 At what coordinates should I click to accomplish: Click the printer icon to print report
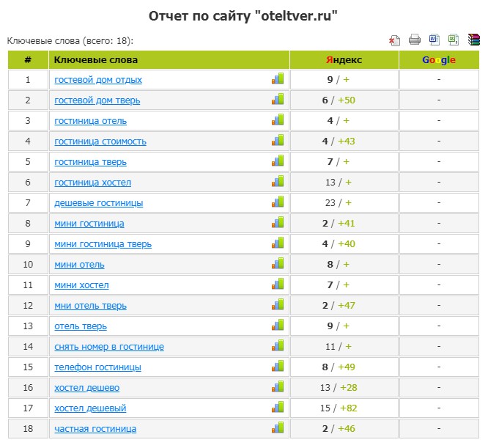pyautogui.click(x=414, y=40)
